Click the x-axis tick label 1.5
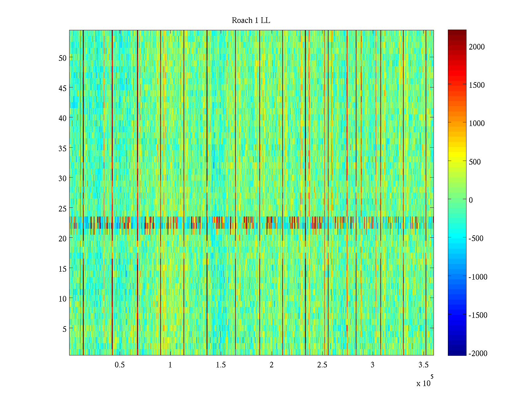Screen dimensions: 532x399 221,365
